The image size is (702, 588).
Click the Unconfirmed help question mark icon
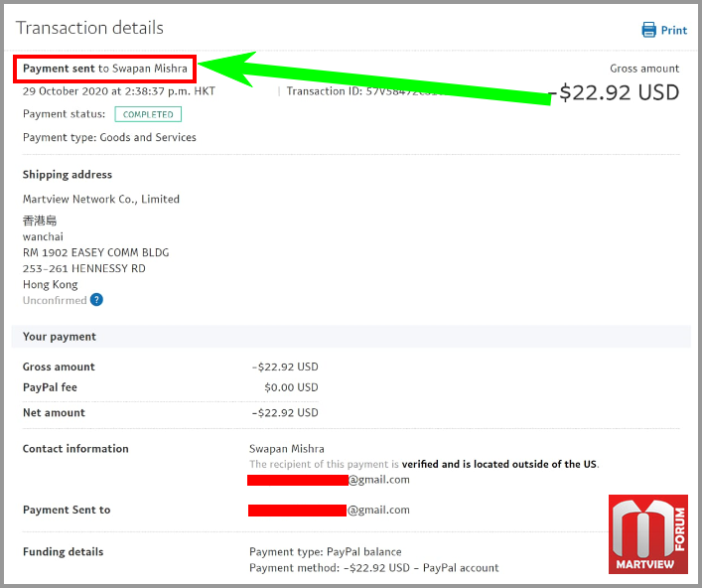tap(96, 300)
